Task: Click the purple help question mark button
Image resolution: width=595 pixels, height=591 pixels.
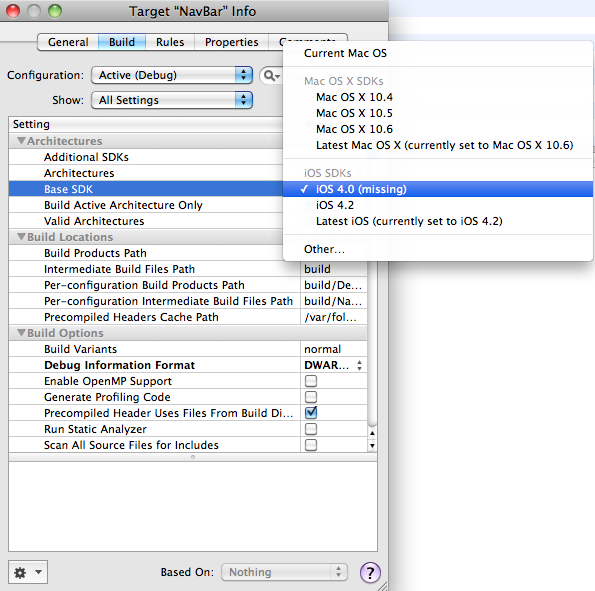Action: (x=370, y=572)
